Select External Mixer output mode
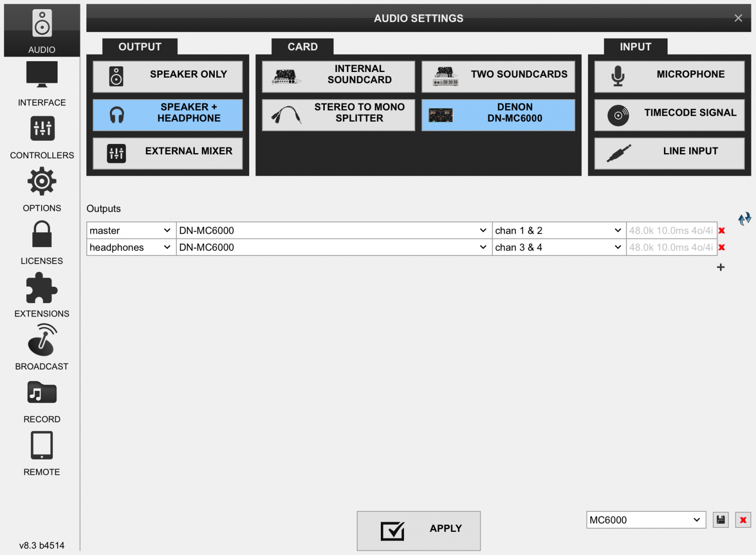This screenshot has height=555, width=756. pos(168,153)
